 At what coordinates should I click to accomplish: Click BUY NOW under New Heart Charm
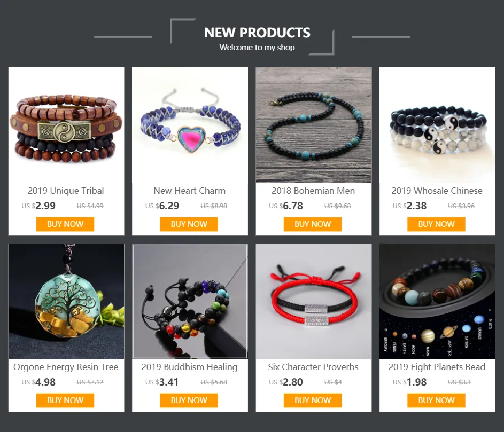[x=189, y=224]
